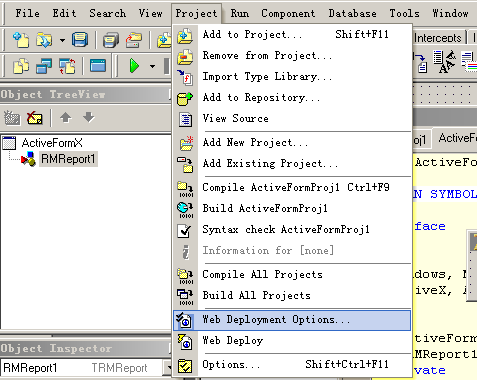Screen dimensions: 477x380
Task: Open the Component menu
Action: click(x=288, y=13)
